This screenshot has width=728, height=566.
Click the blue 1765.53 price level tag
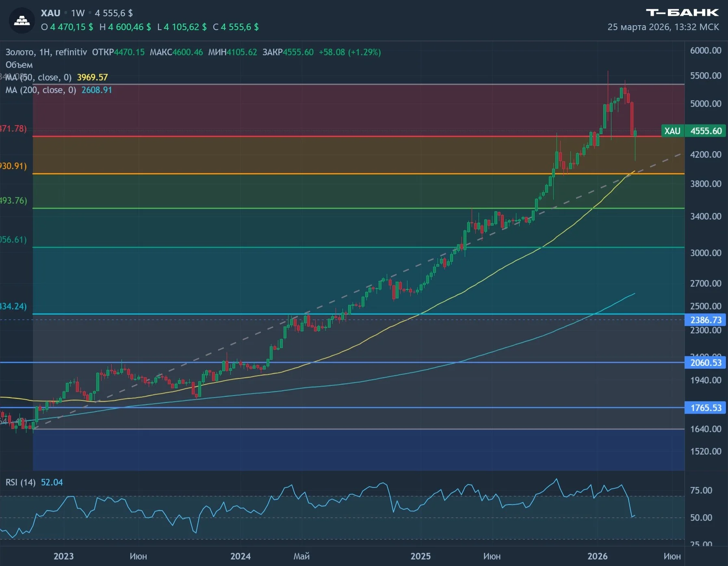tap(706, 408)
